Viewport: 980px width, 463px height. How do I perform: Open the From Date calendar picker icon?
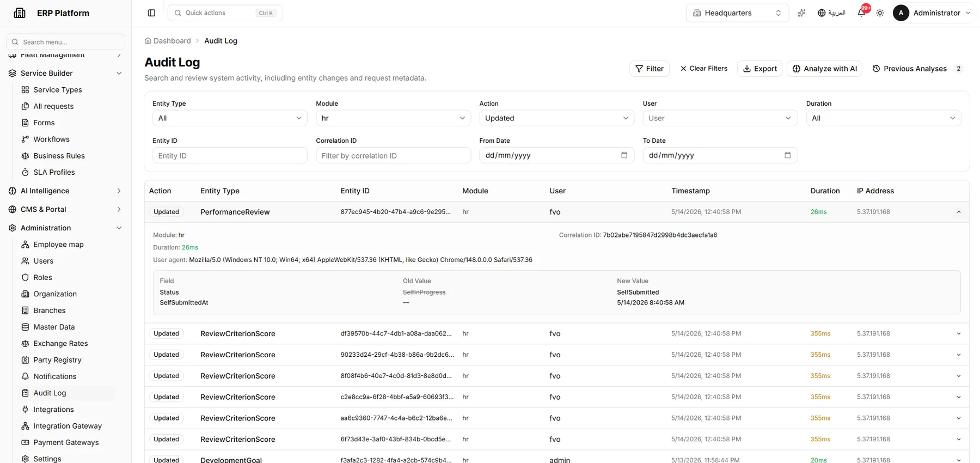pyautogui.click(x=624, y=155)
